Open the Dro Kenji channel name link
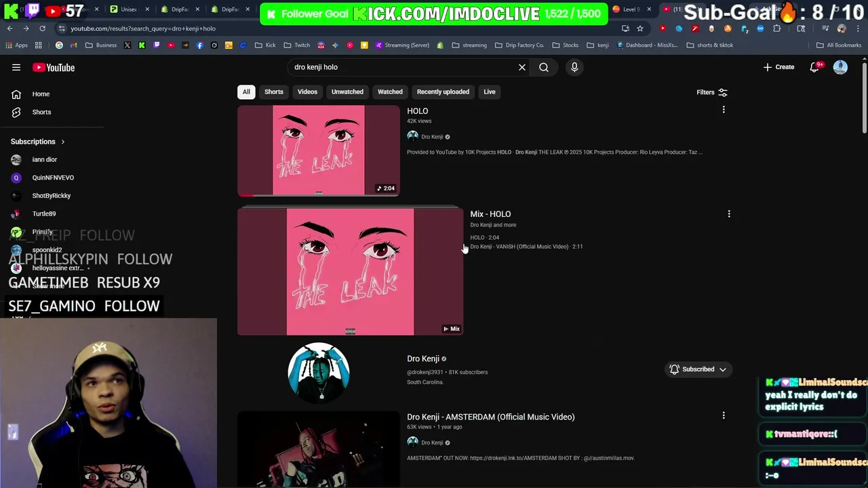Viewport: 868px width, 488px height. click(x=423, y=359)
